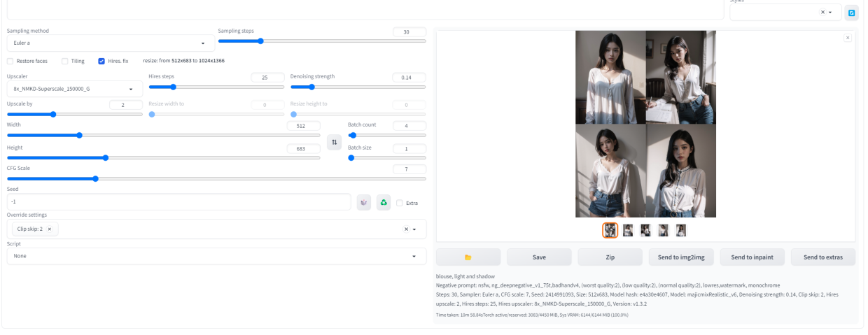
Task: Click the Sampling steps number field (30)
Action: (x=409, y=32)
